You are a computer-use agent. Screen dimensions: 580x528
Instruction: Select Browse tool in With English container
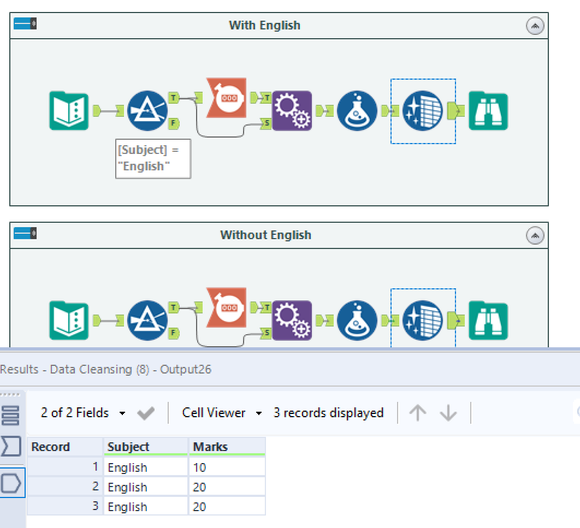pyautogui.click(x=488, y=111)
